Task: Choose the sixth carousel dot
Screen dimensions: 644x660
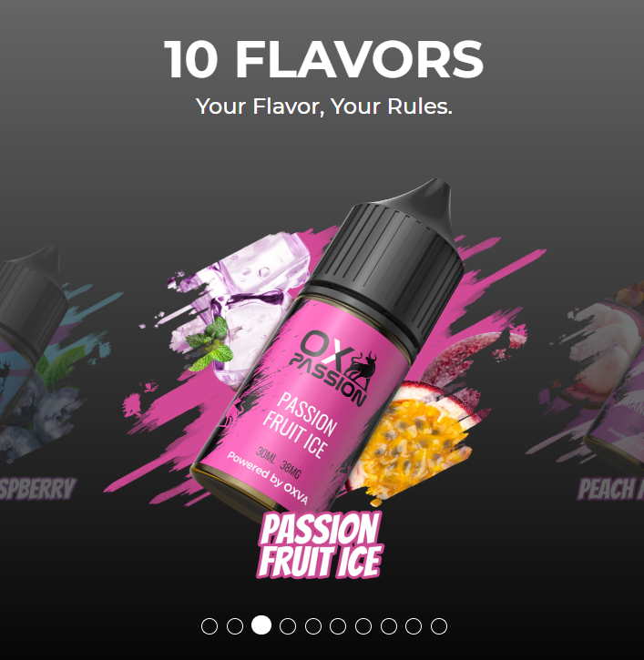Action: 338,626
